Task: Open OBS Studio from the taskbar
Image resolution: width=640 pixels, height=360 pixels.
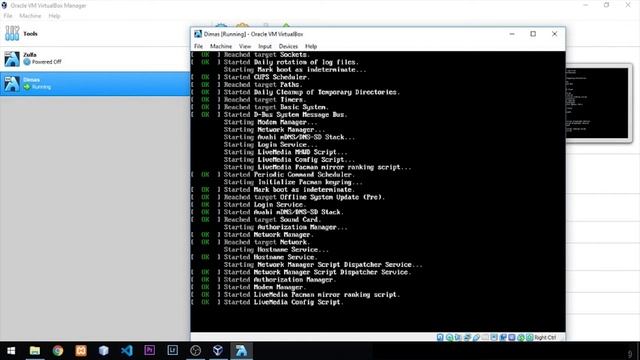Action: (x=196, y=351)
